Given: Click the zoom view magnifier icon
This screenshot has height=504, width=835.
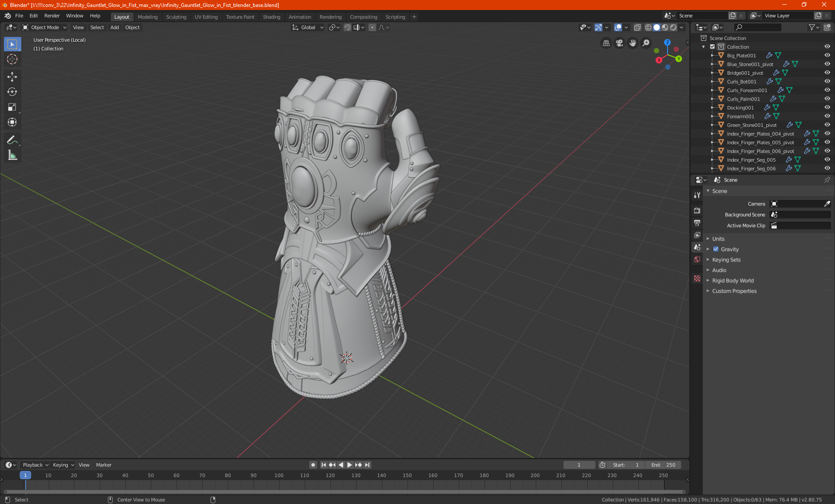Looking at the screenshot, I should 646,43.
